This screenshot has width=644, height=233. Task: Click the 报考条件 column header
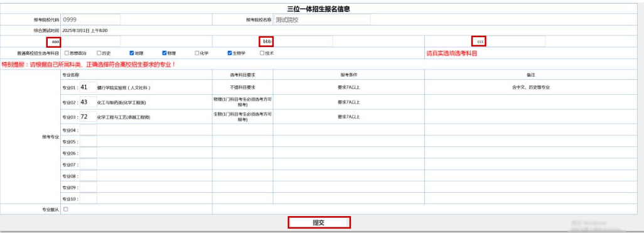pyautogui.click(x=349, y=75)
